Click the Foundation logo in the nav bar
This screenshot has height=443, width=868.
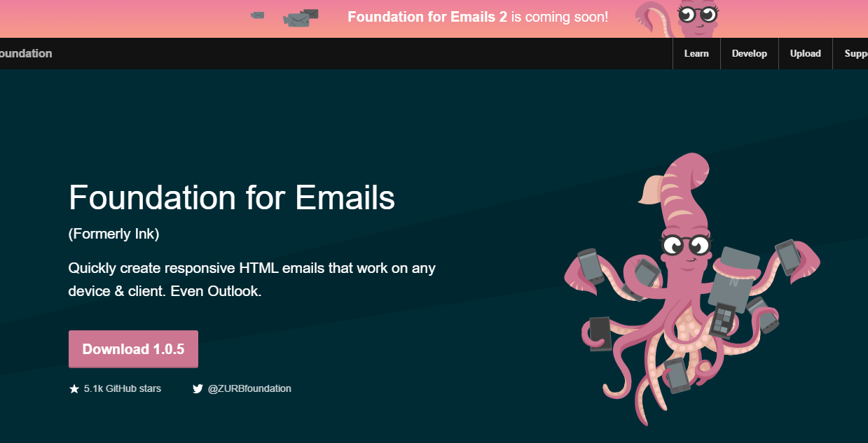(x=25, y=54)
